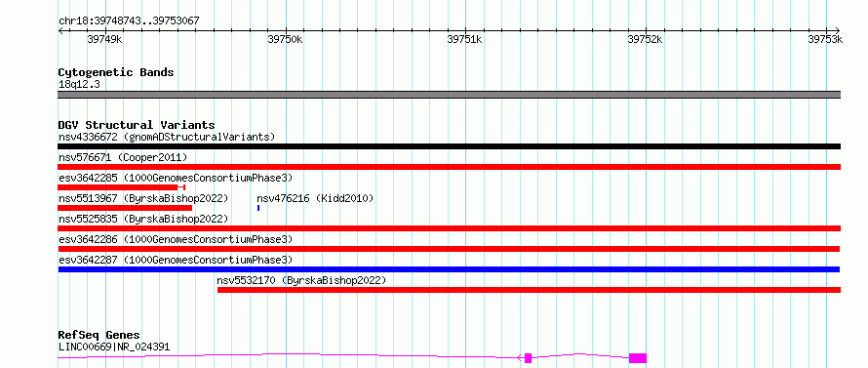
Task: Click the 39752k ruler tick label
Action: click(646, 39)
